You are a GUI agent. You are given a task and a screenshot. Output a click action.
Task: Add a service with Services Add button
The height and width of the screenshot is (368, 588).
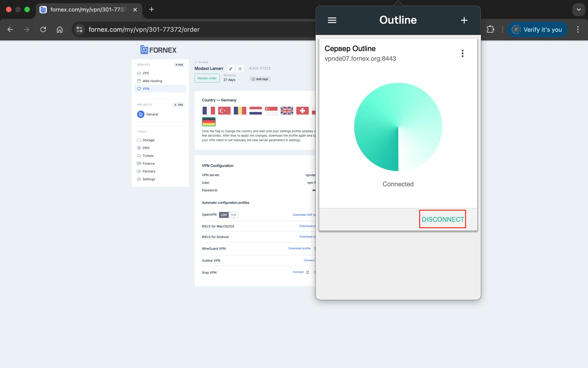[179, 65]
